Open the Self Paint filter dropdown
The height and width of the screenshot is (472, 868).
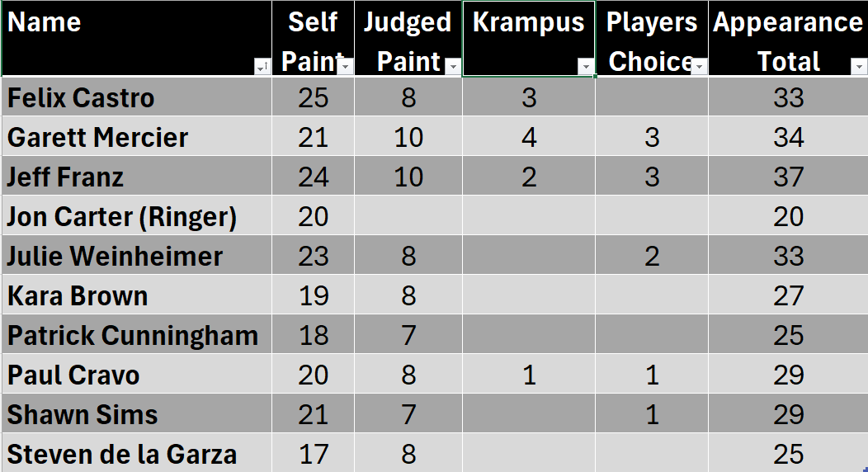pos(346,67)
